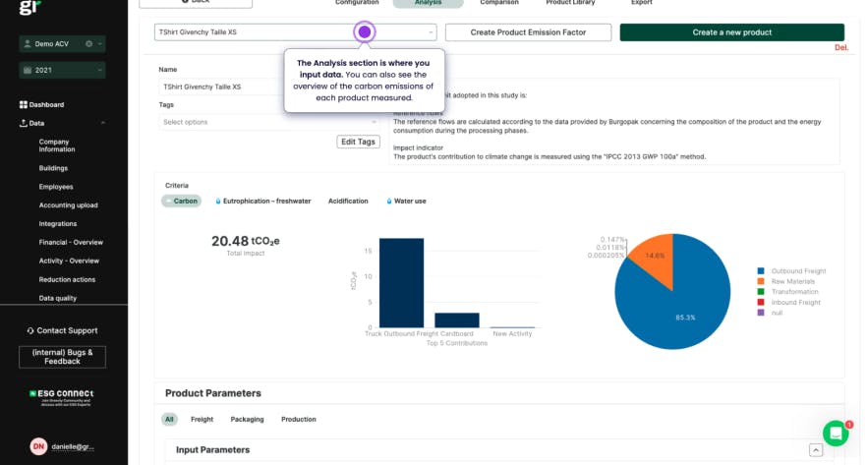Image resolution: width=868 pixels, height=465 pixels.
Task: Switch to the Packaging parameters tab
Action: pos(247,420)
